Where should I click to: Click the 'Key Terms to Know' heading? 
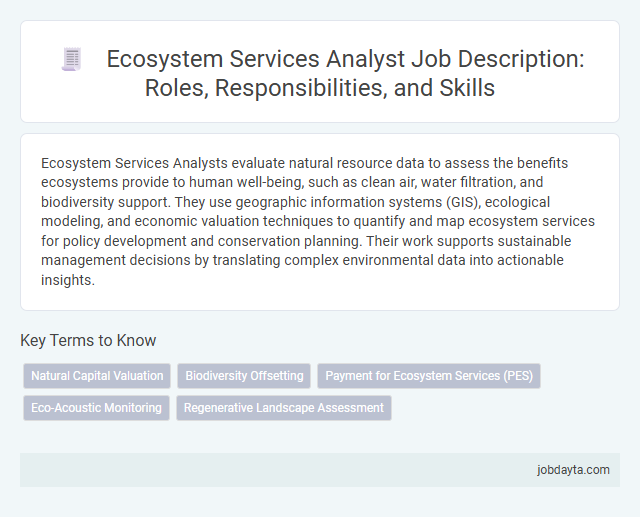click(88, 340)
